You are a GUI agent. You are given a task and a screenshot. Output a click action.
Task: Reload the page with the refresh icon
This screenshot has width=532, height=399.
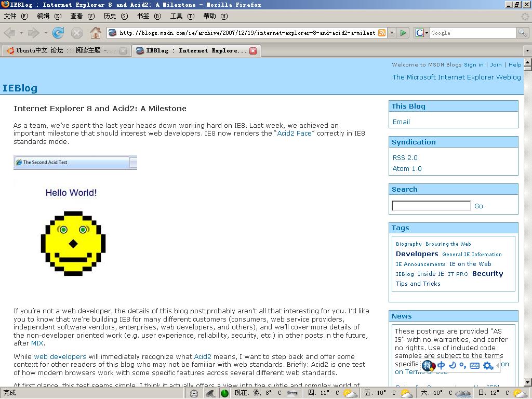tap(58, 33)
